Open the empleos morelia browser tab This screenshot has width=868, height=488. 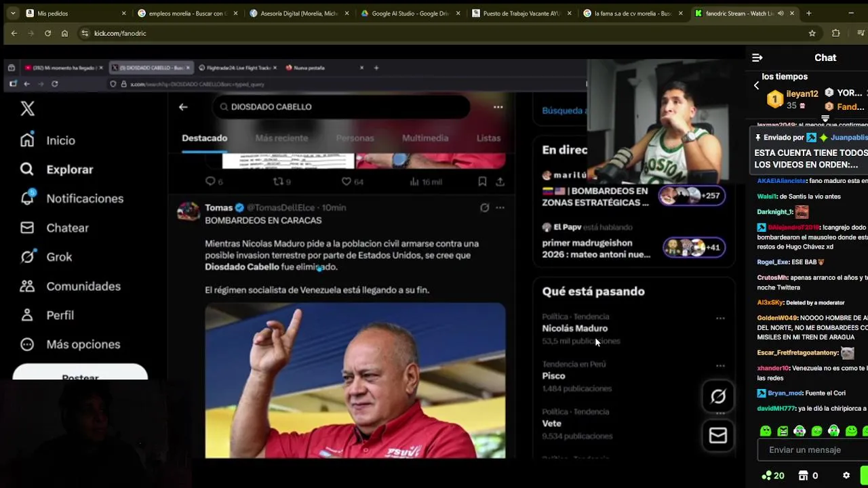187,13
